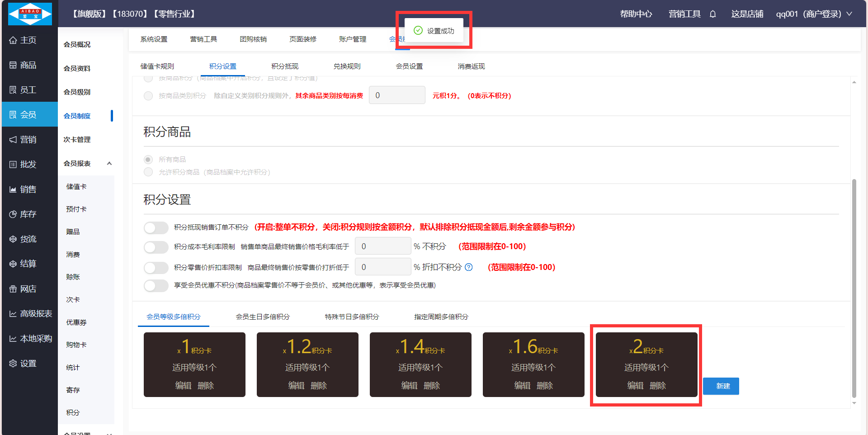
Task: Open qq001 account dropdown arrow
Action: pos(849,14)
